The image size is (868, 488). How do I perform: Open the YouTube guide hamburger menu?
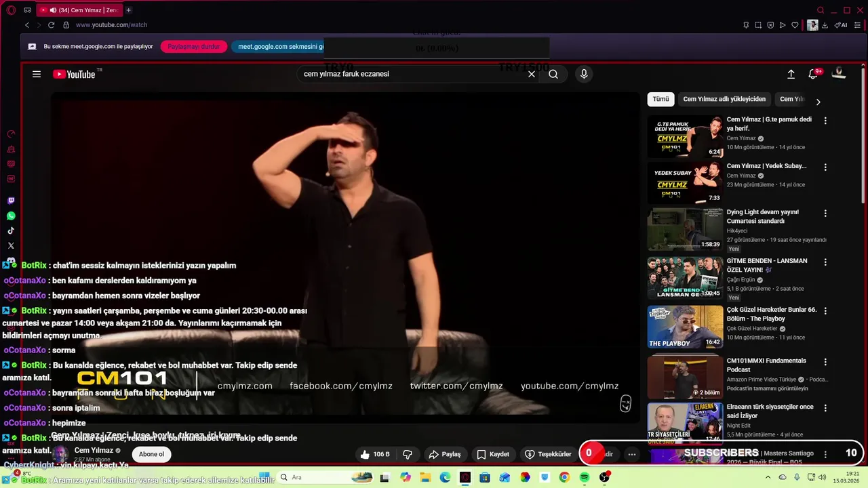[37, 75]
